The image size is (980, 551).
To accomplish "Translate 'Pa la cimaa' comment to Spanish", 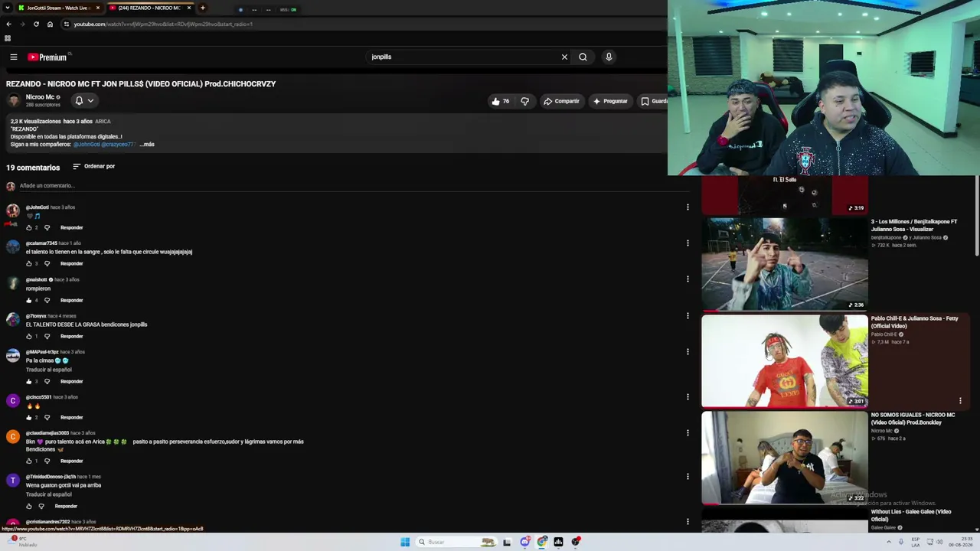I will click(x=48, y=370).
